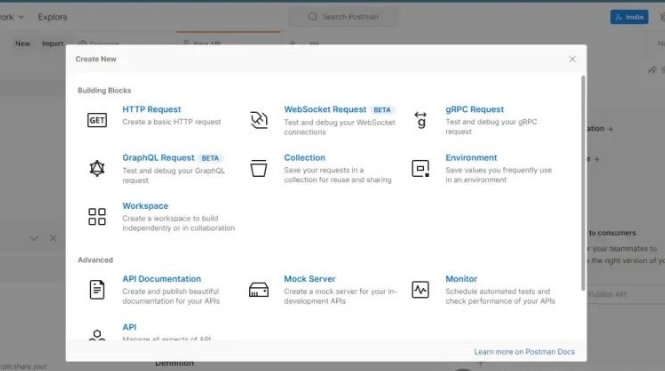The height and width of the screenshot is (371, 665).
Task: Select the WebSocket Request icon
Action: tap(259, 120)
